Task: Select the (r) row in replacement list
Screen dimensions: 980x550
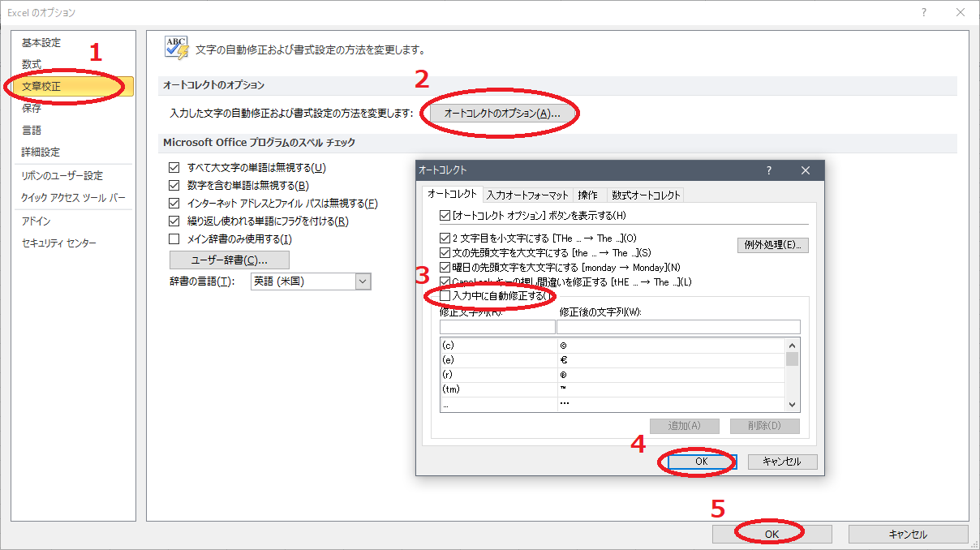Action: point(613,374)
